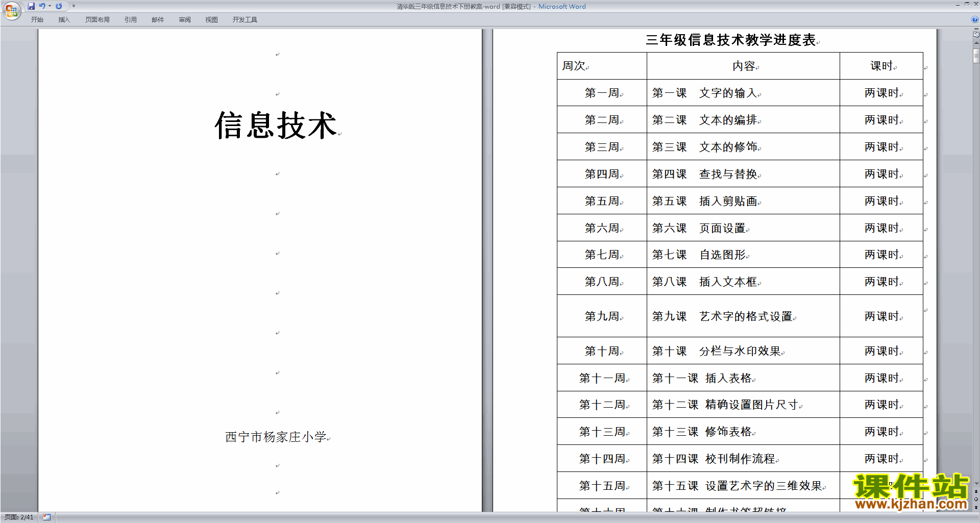The image size is (980, 523).
Task: Click the vertical scrollbar thumb
Action: pyautogui.click(x=976, y=56)
